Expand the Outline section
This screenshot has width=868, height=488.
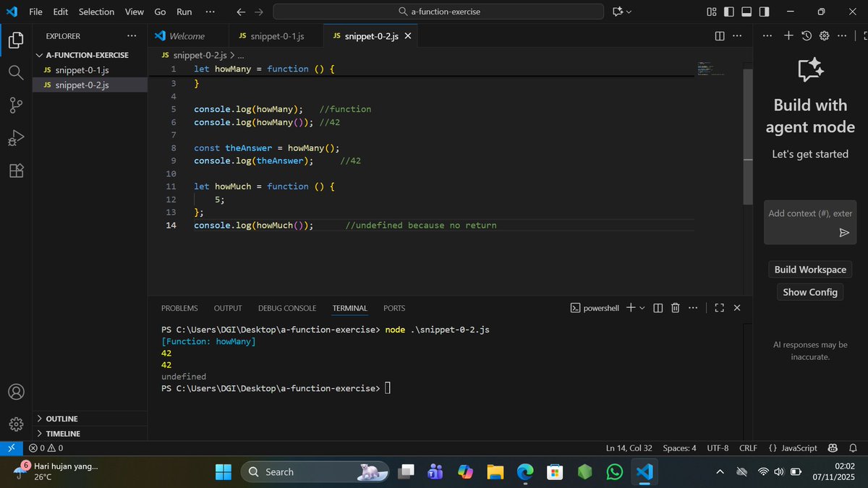coord(61,418)
